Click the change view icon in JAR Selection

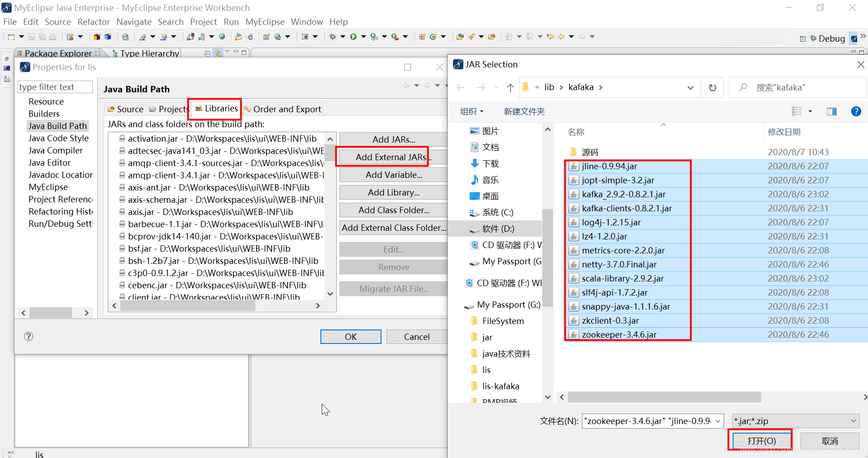pos(797,111)
